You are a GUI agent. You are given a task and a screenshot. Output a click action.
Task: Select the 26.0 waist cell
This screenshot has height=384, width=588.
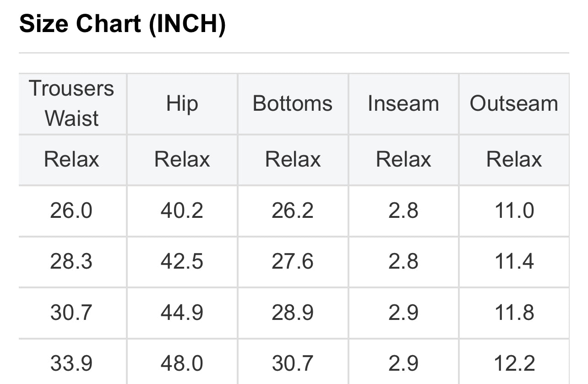click(71, 211)
